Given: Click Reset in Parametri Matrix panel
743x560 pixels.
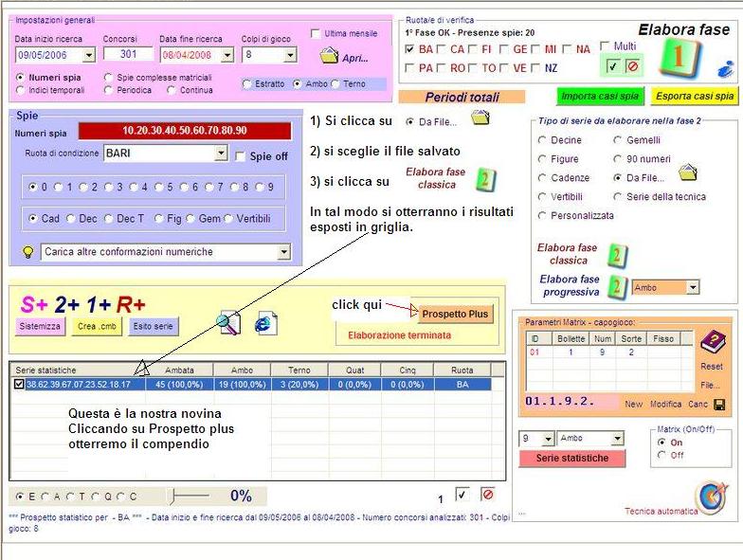Looking at the screenshot, I should point(711,367).
